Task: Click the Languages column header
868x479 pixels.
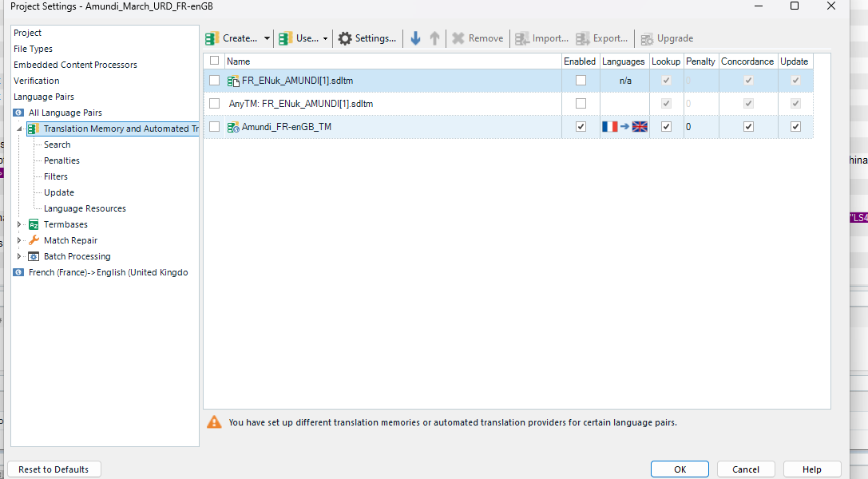Action: (624, 61)
